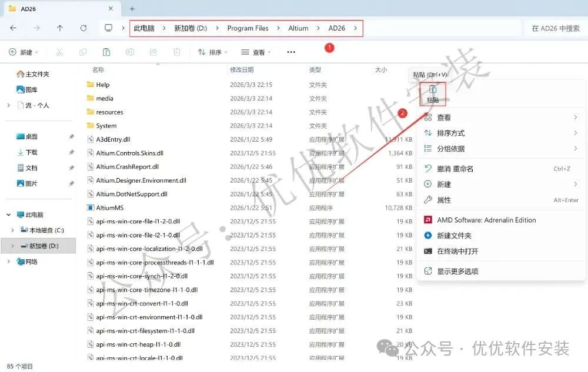Click the computer monitor icon in address bar
This screenshot has width=588, height=372.
click(108, 28)
